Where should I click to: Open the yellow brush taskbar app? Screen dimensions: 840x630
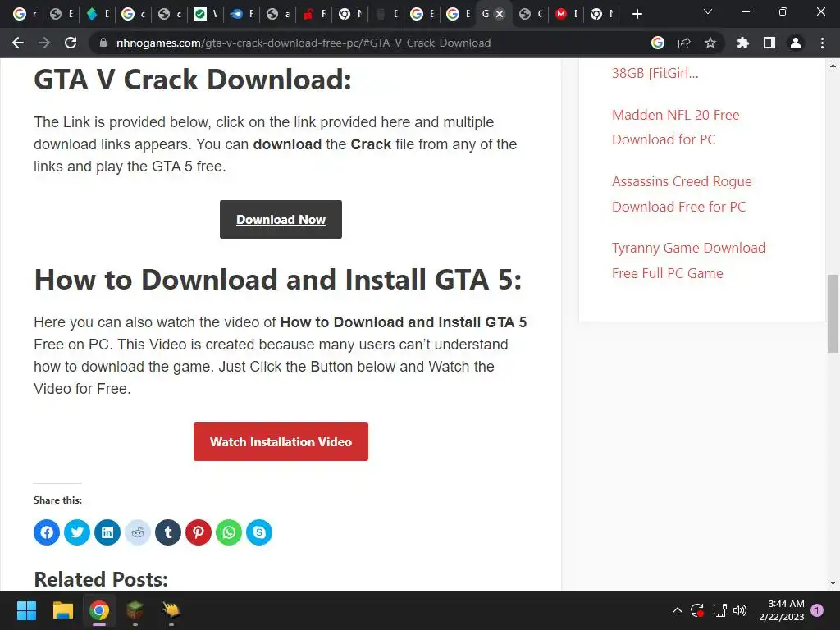(x=171, y=610)
